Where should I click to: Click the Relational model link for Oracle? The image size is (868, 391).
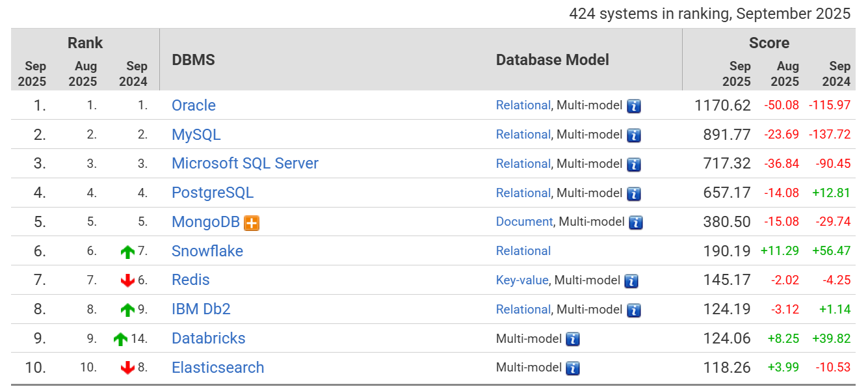pos(523,105)
